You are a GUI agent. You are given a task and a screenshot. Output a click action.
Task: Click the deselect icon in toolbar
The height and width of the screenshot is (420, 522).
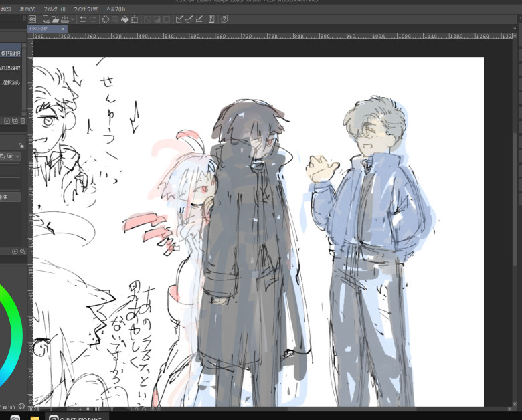[x=147, y=19]
